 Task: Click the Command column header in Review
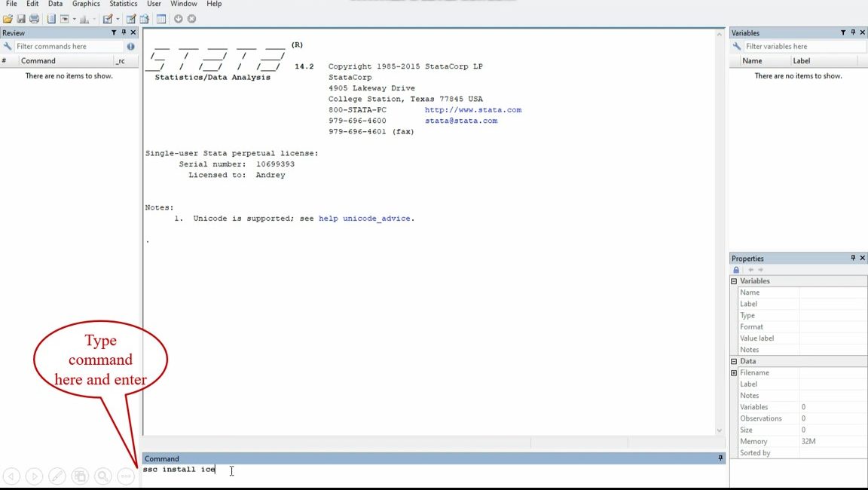[66, 61]
